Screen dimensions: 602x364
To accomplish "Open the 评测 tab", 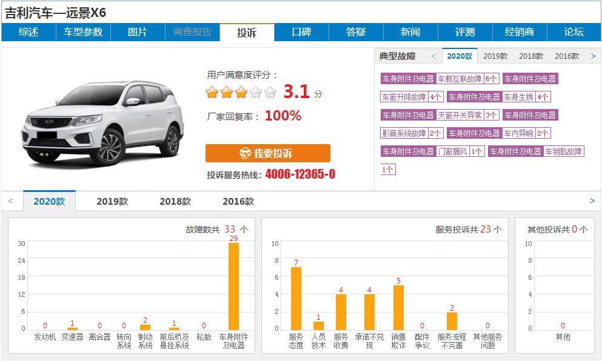I will [465, 32].
